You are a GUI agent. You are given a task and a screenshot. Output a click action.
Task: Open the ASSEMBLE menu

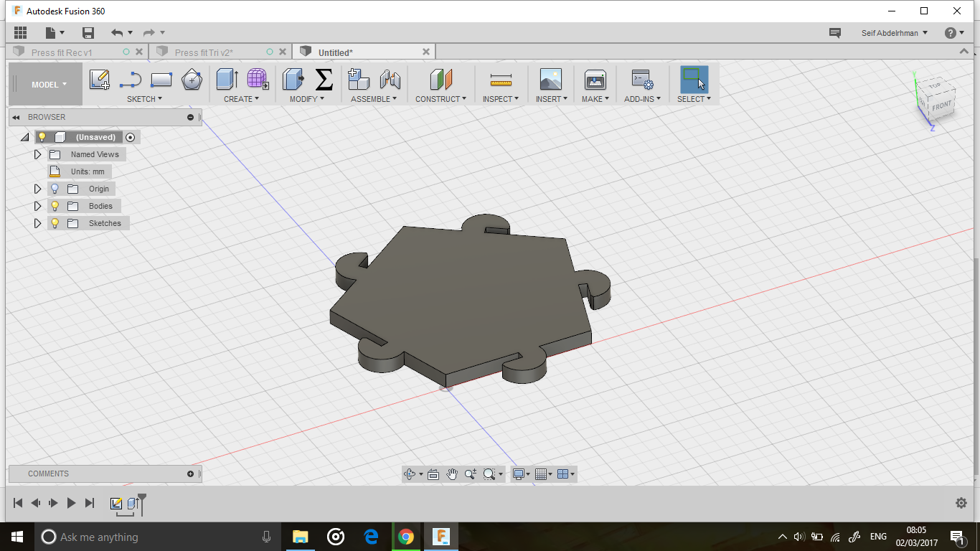(373, 99)
